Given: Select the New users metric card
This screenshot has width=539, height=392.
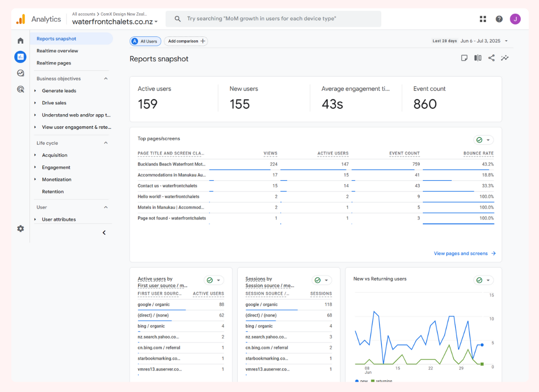Looking at the screenshot, I should (x=265, y=98).
